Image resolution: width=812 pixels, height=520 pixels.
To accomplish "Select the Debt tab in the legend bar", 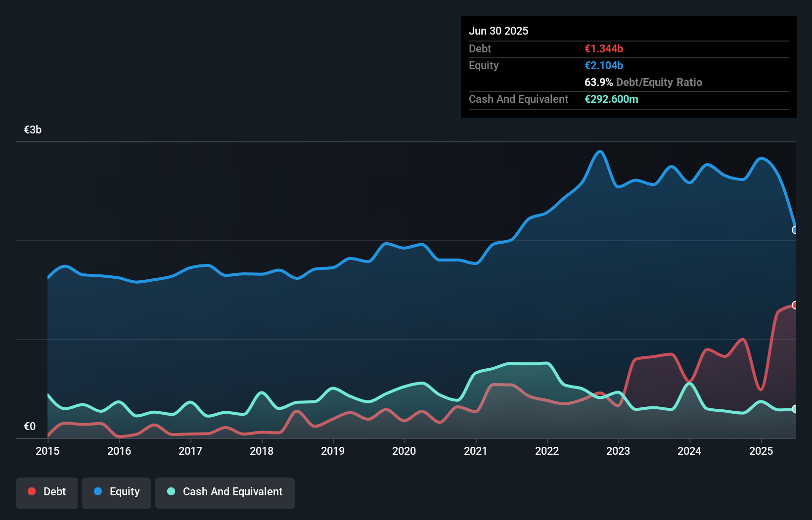I will point(47,492).
